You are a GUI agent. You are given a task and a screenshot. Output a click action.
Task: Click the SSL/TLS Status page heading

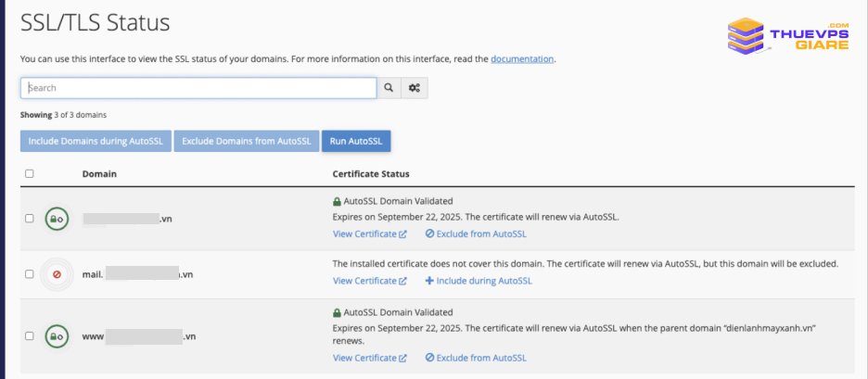point(96,23)
